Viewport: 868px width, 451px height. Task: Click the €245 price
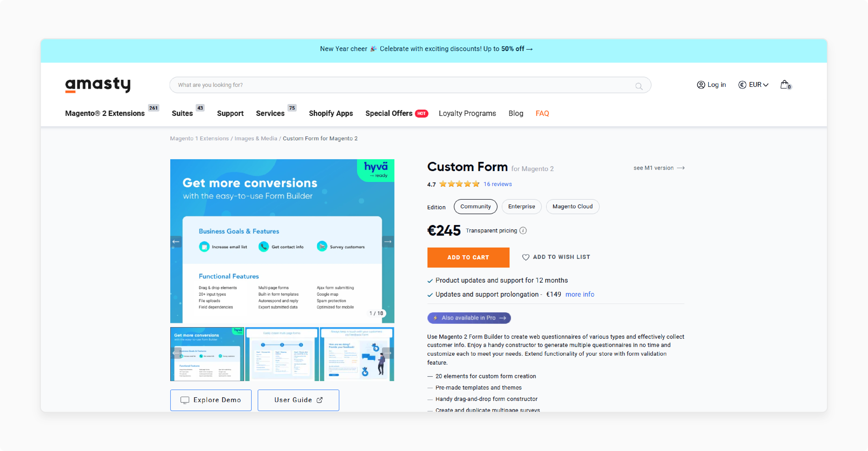point(444,231)
